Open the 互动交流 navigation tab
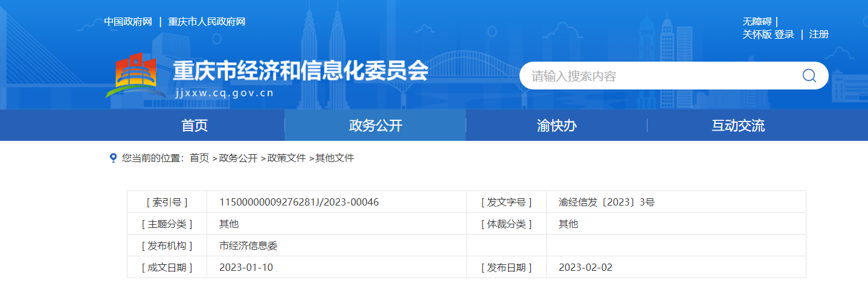This screenshot has width=868, height=295. point(738,126)
